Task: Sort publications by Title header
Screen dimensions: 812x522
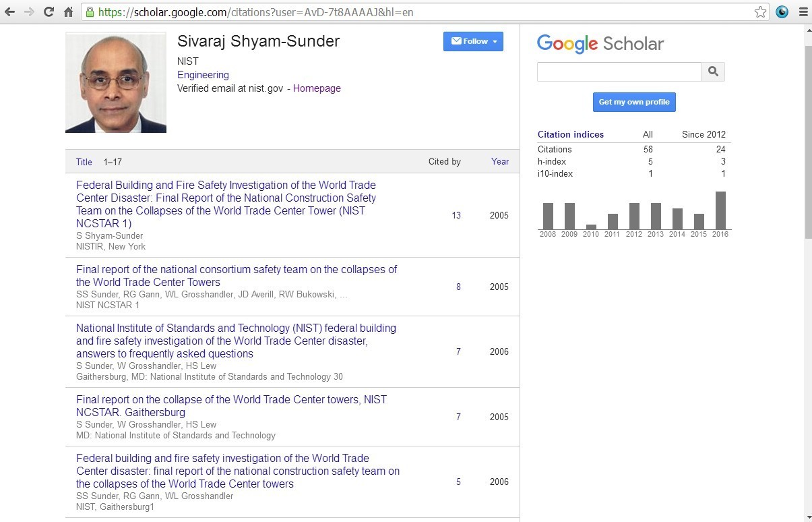Action: tap(84, 162)
